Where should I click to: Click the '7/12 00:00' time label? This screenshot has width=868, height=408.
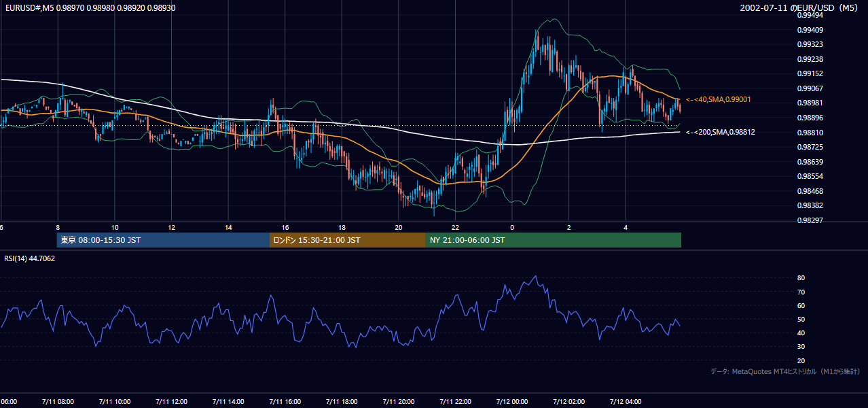tap(511, 402)
